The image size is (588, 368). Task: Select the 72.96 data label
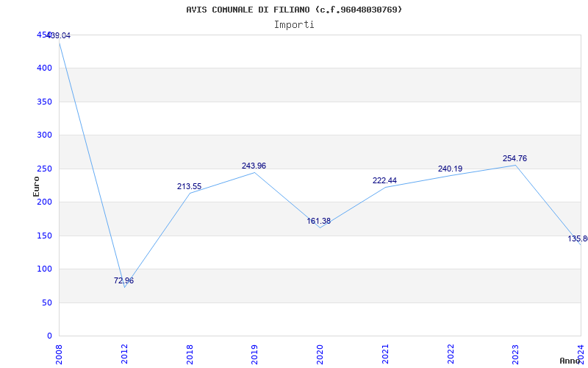123,280
